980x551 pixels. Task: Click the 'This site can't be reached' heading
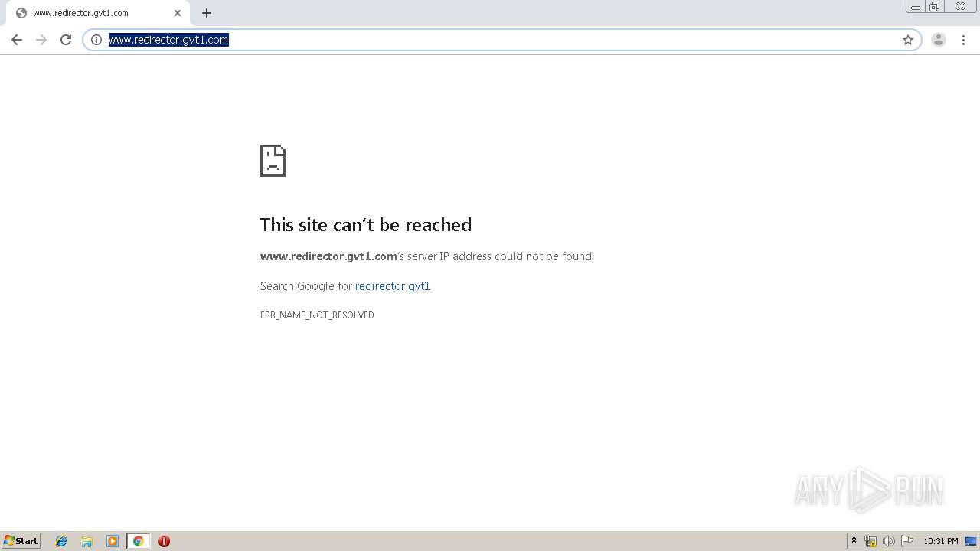click(x=366, y=224)
